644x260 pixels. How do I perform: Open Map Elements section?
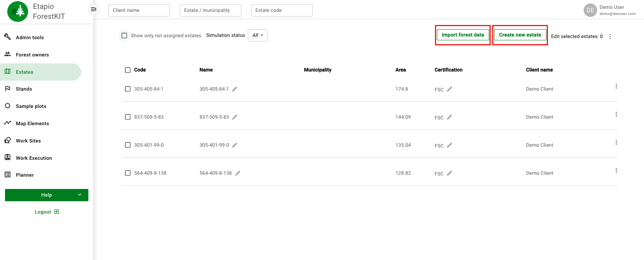pos(32,123)
